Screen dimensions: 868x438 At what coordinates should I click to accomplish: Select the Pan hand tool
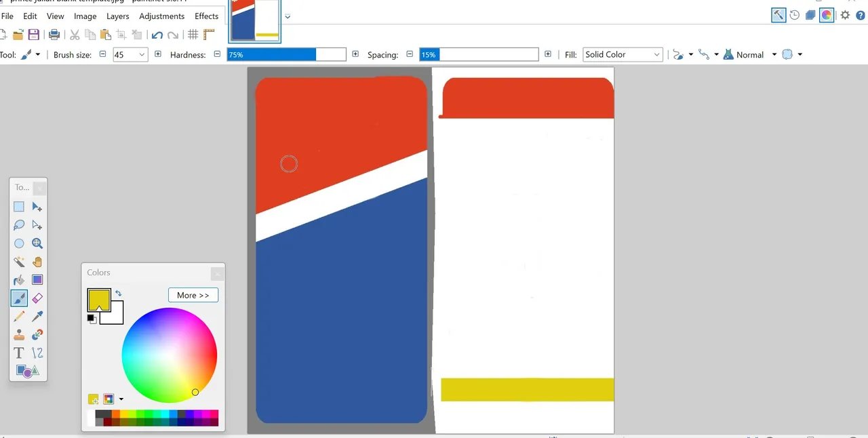click(37, 262)
